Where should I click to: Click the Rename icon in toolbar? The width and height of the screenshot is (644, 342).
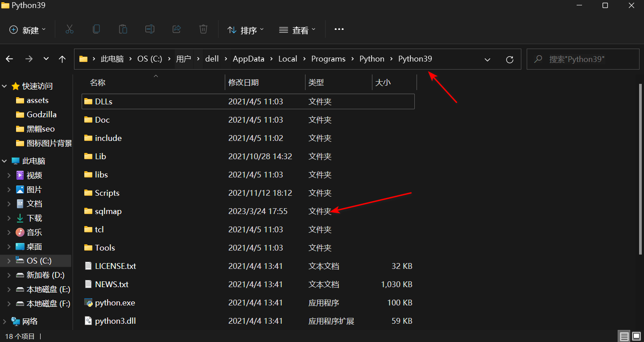[x=150, y=29]
